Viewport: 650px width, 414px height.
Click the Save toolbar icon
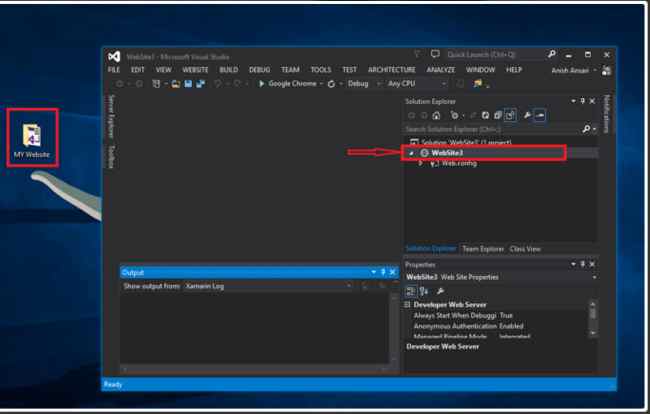(188, 84)
